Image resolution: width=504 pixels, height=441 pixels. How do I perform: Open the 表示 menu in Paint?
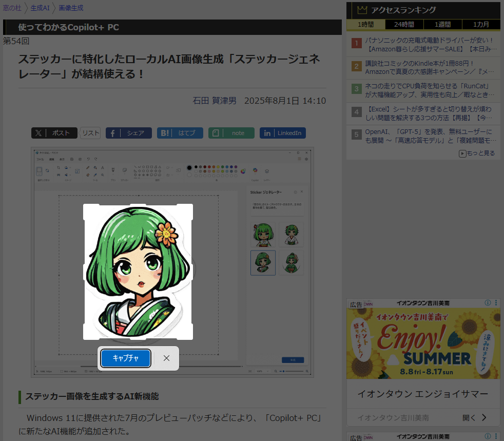(63, 159)
